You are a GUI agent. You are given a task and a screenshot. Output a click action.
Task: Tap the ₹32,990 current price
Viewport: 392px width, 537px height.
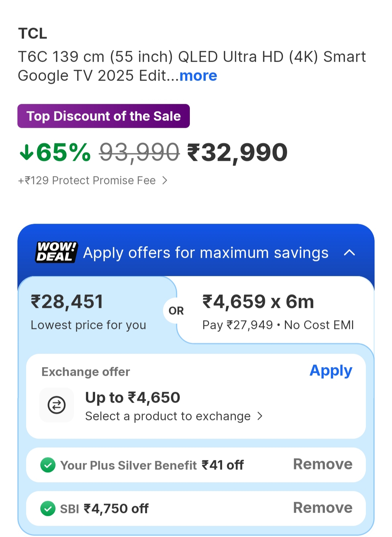coord(237,152)
